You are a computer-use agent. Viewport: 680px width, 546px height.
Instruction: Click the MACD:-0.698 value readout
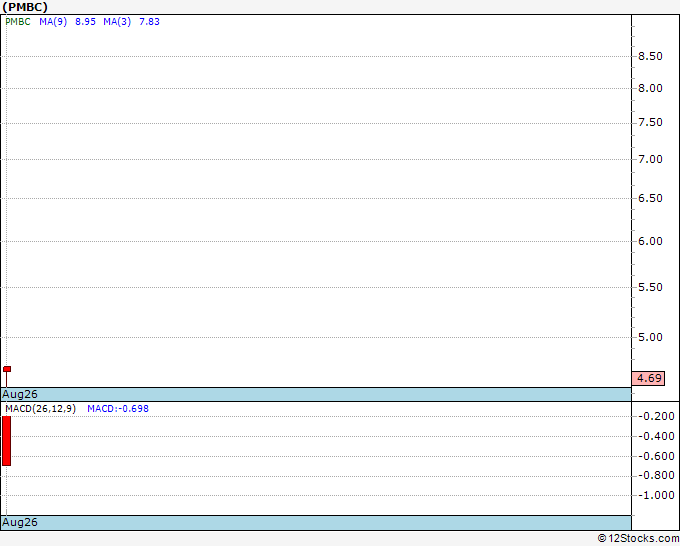tap(118, 409)
